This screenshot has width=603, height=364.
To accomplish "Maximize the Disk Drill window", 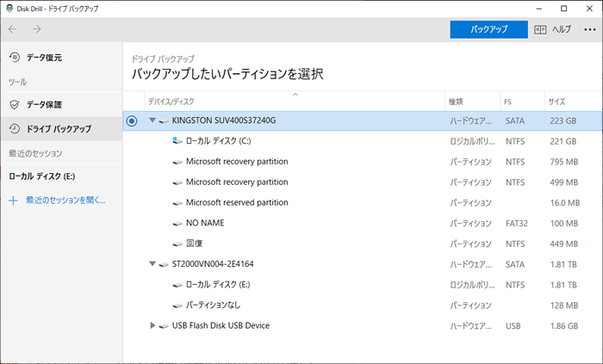I will pyautogui.click(x=563, y=9).
